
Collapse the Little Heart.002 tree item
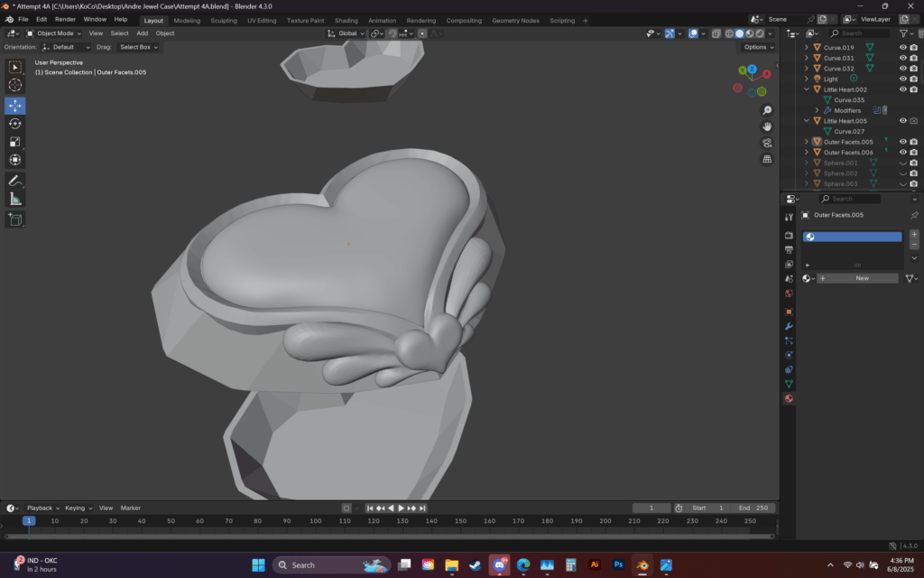coord(806,89)
